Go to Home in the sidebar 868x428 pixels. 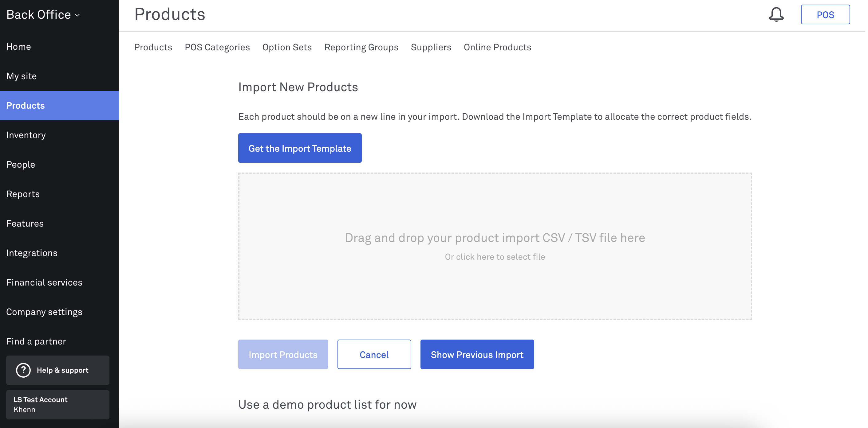tap(59, 46)
